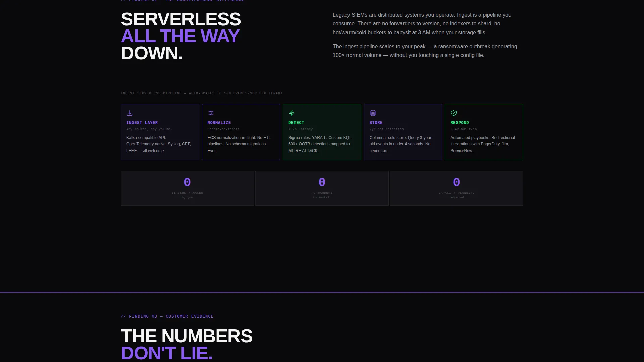Click the THE NUMBERS DON'T LIE heading

point(186,345)
